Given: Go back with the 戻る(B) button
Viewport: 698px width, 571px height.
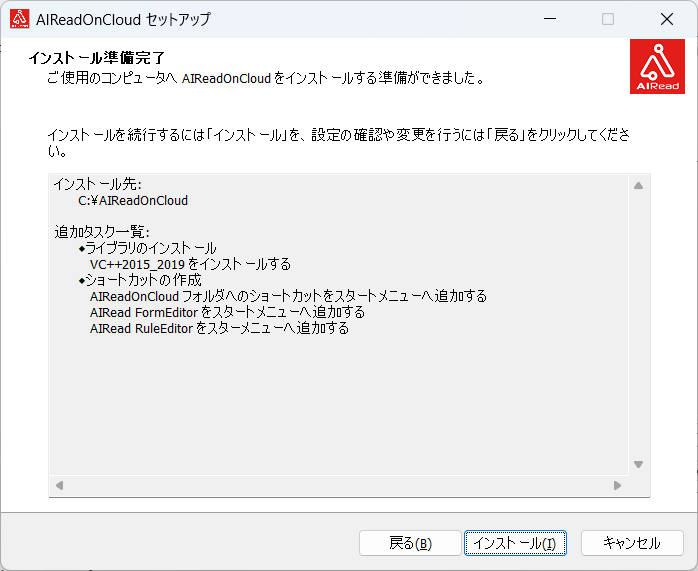Looking at the screenshot, I should point(410,543).
